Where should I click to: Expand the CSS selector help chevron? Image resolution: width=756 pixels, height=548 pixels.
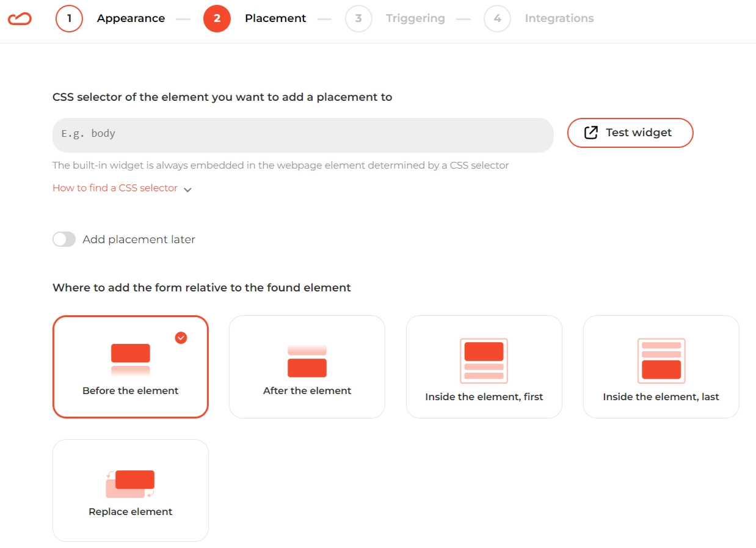click(x=188, y=189)
